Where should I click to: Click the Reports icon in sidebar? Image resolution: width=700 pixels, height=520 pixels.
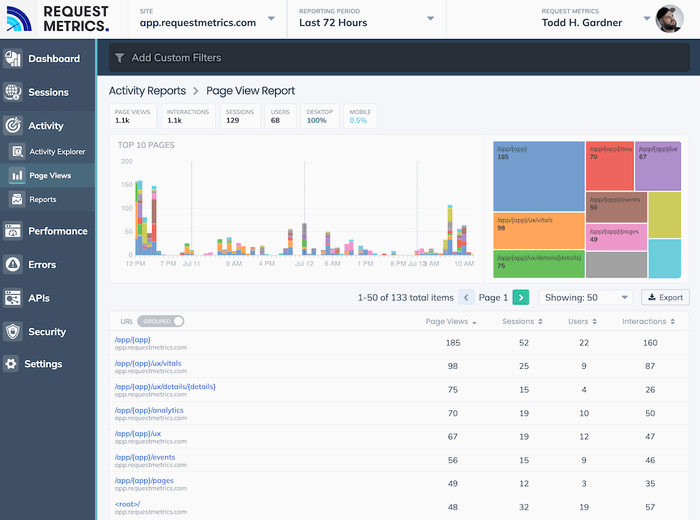[17, 199]
